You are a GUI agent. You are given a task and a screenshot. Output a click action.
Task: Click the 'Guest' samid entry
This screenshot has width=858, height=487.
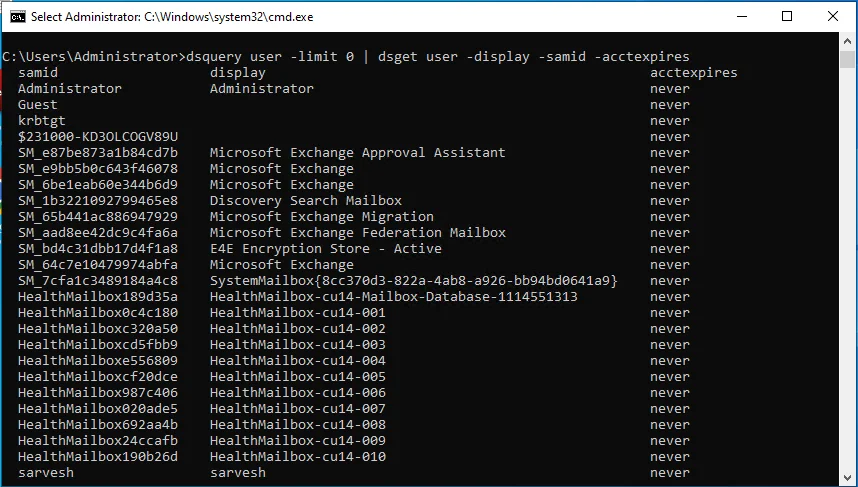(x=38, y=105)
